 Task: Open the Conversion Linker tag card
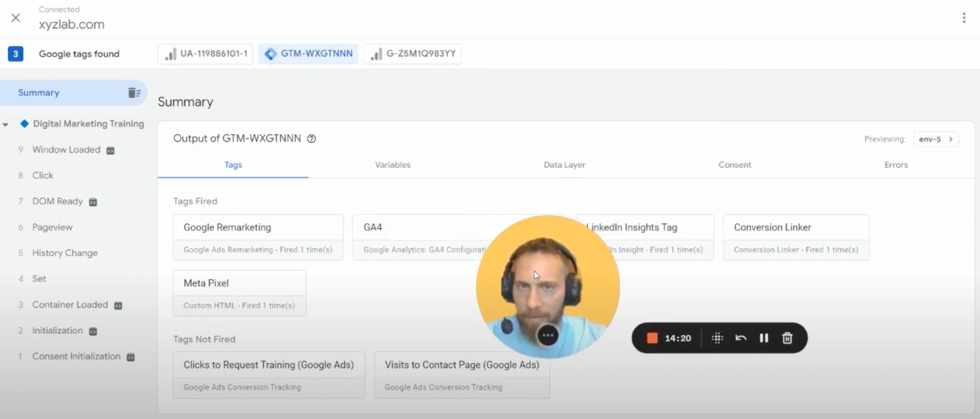coord(796,237)
